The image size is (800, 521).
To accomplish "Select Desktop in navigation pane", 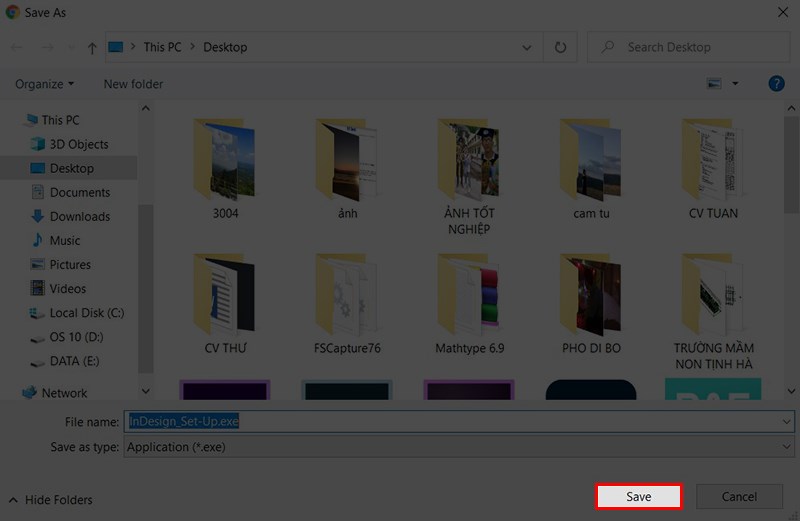I will tap(71, 168).
